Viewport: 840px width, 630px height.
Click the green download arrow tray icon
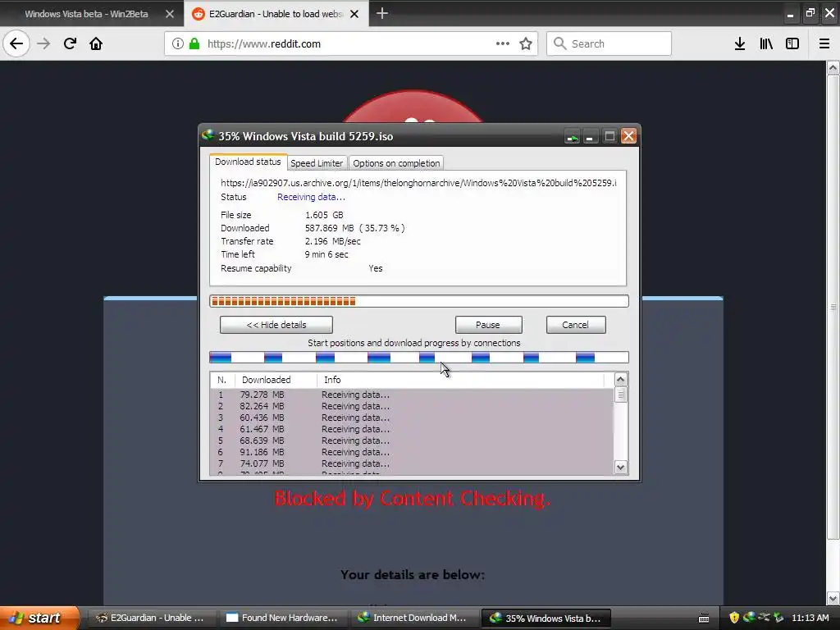778,617
